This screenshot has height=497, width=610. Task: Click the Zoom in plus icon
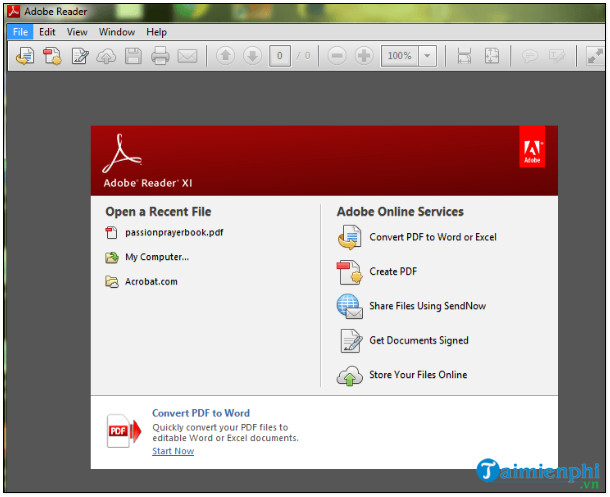(364, 56)
